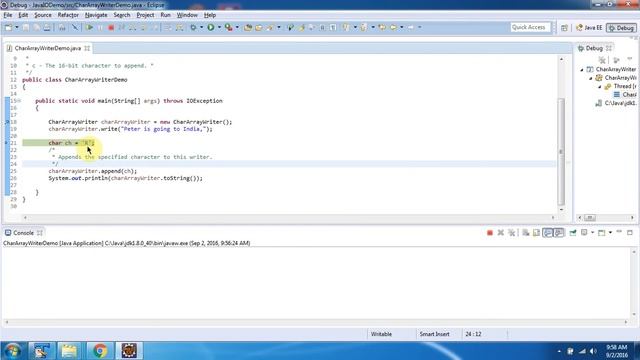640x360 pixels.
Task: Click the green Resume debug button
Action: click(89, 27)
